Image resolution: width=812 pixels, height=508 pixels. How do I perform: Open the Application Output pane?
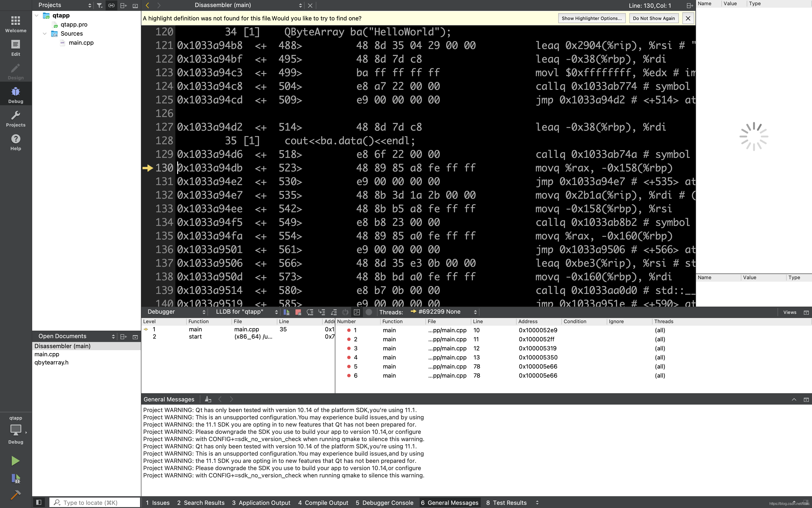point(261,503)
